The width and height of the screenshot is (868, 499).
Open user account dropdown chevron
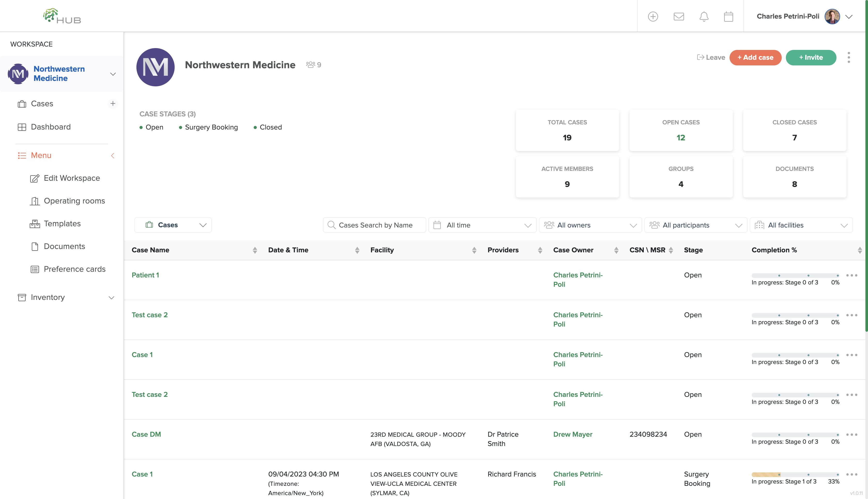coord(849,17)
